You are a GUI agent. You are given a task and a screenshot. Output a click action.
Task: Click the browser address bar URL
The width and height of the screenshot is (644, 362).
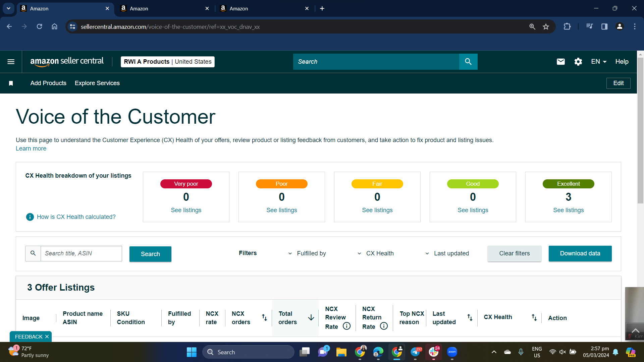click(170, 26)
